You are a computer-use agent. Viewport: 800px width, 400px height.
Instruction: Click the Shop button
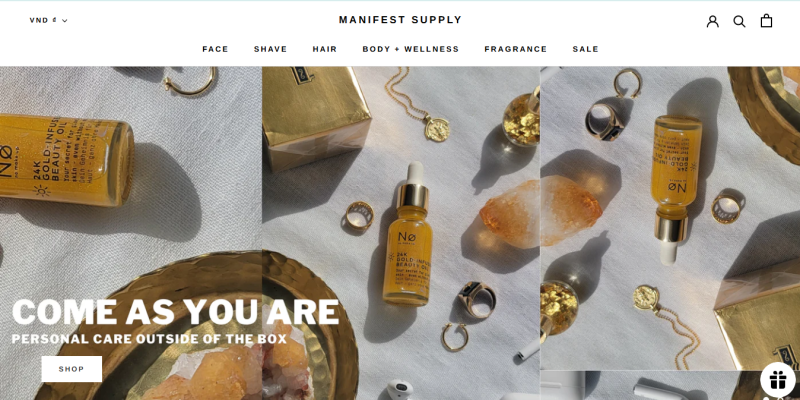pyautogui.click(x=71, y=369)
